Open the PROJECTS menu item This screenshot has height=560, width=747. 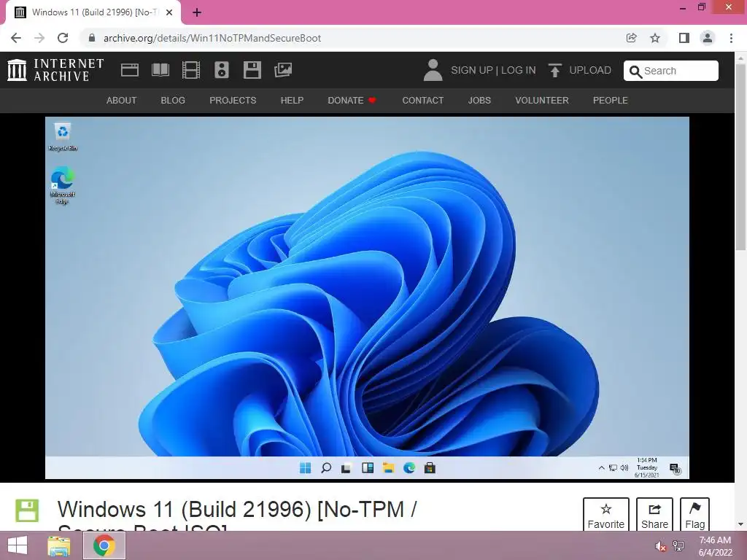pos(233,101)
